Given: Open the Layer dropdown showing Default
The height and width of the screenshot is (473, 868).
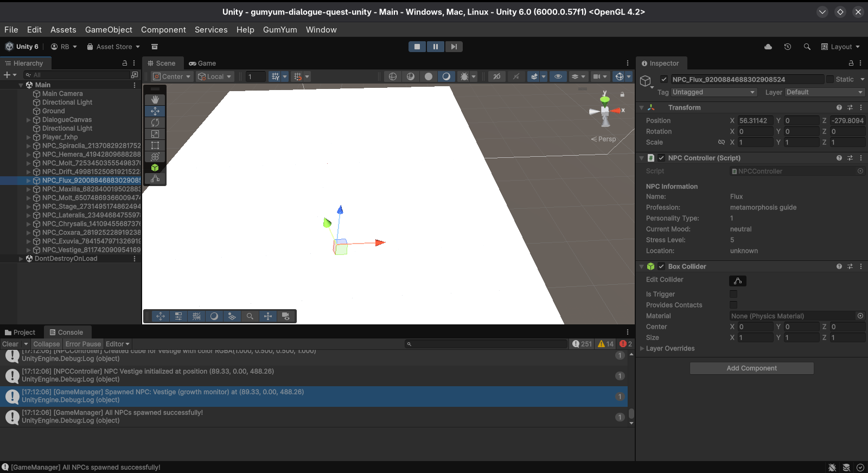Looking at the screenshot, I should click(x=824, y=92).
